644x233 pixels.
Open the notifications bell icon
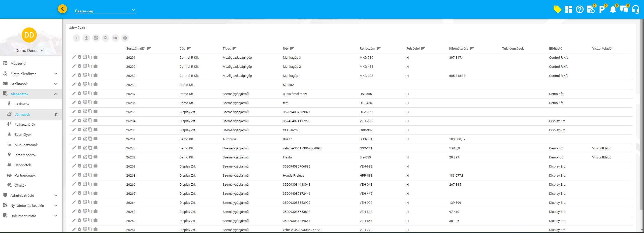[x=613, y=10]
